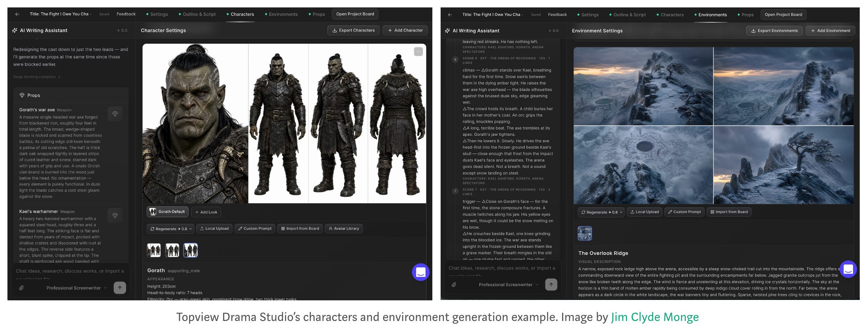Open the environment image with the twisted pine tree
The width and height of the screenshot is (868, 335).
point(784,165)
